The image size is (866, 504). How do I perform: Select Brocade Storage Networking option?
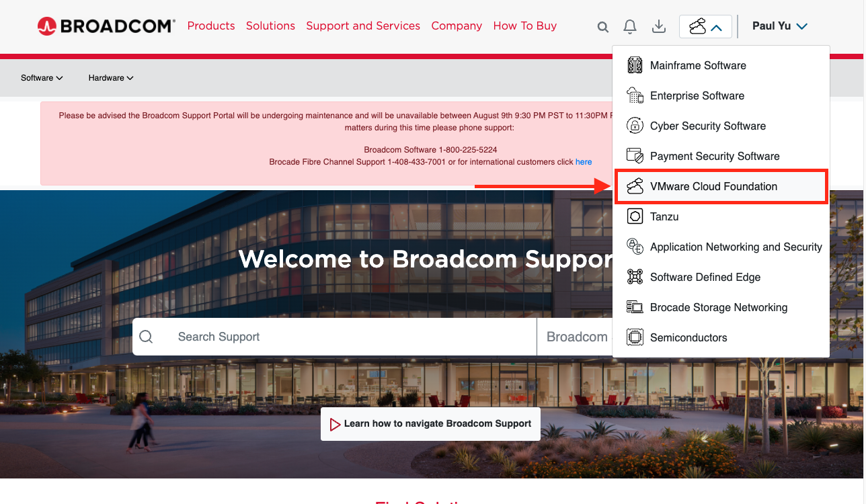719,307
